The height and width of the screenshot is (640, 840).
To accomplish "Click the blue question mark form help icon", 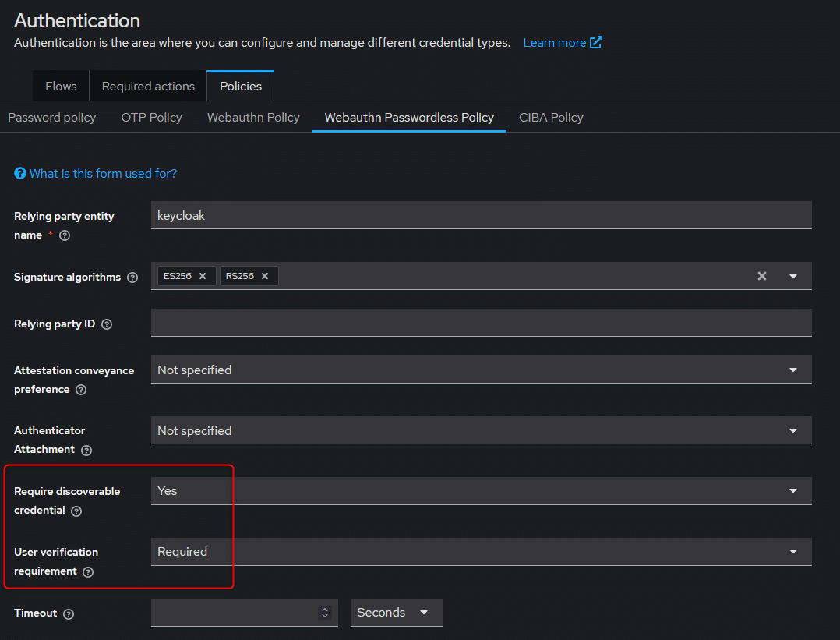I will pos(19,173).
